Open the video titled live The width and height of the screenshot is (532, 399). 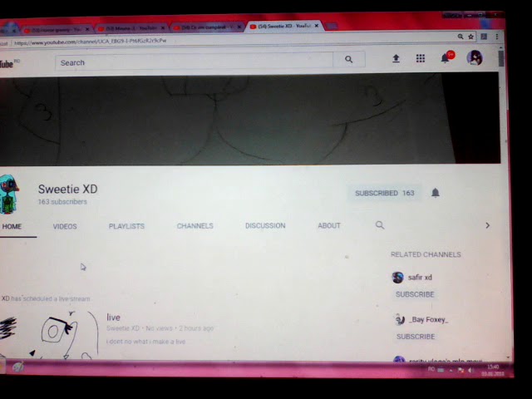point(113,318)
